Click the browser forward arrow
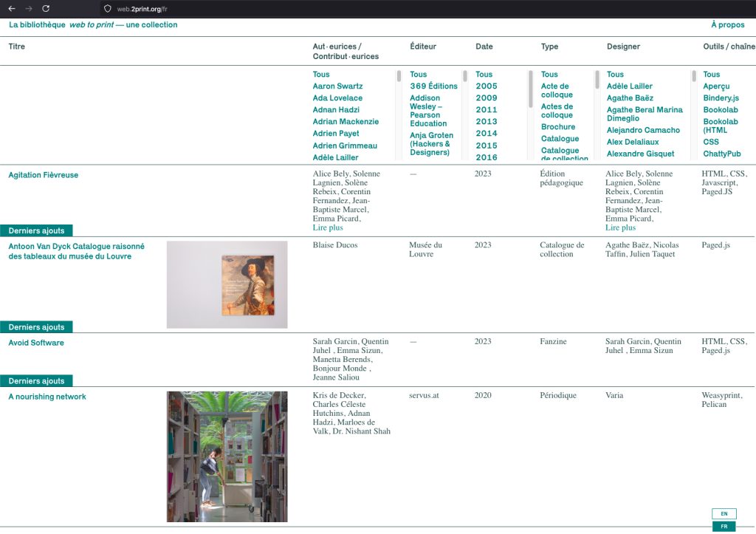This screenshot has width=756, height=534. pyautogui.click(x=29, y=8)
